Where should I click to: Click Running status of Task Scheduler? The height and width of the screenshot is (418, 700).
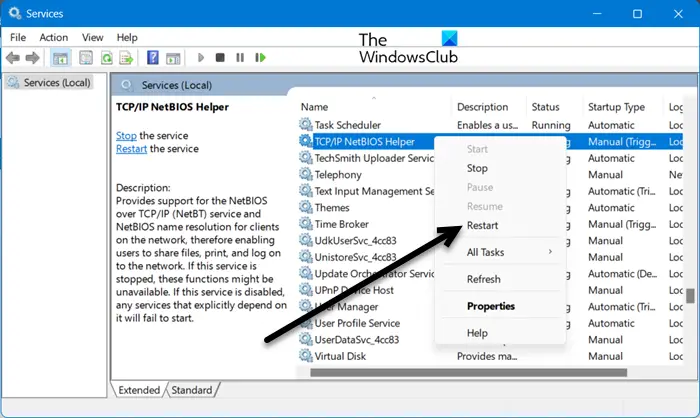coord(551,125)
